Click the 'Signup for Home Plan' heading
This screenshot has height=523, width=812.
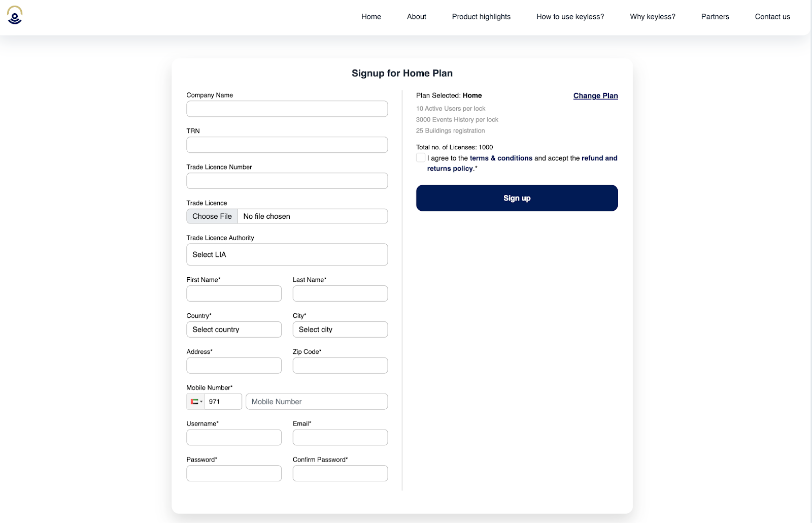pos(402,73)
